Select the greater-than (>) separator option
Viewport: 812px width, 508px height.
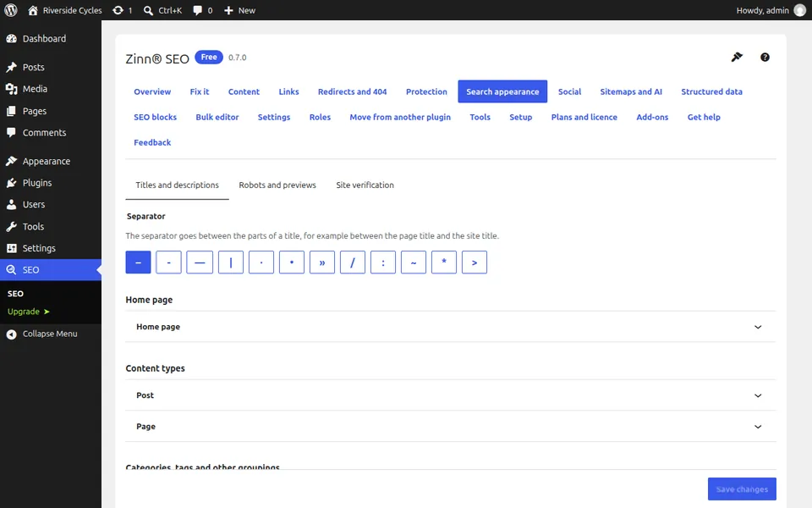click(x=475, y=262)
